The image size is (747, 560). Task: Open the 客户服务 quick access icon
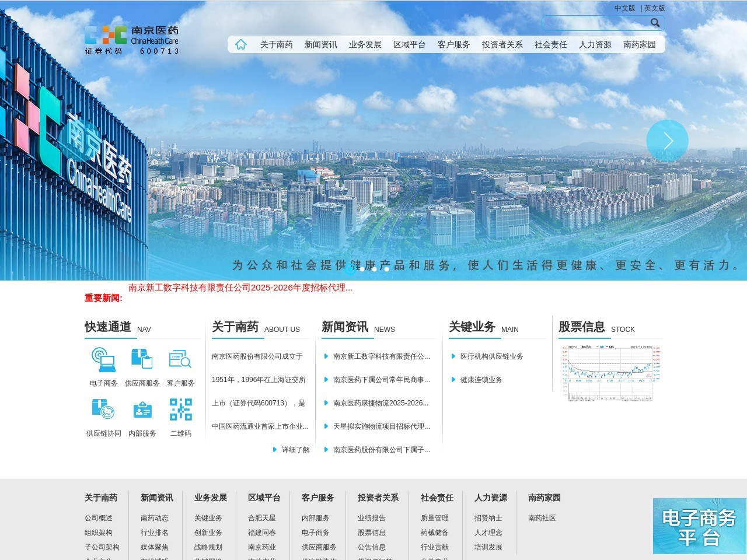click(x=180, y=359)
